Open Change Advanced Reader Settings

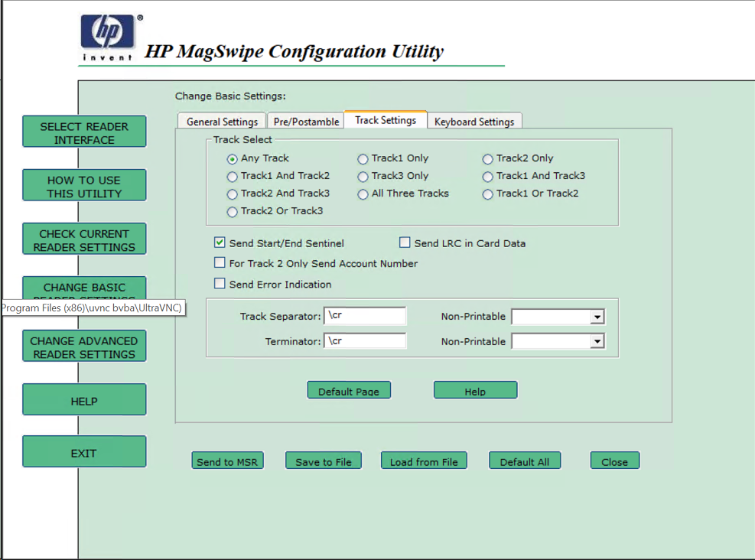[x=84, y=346]
